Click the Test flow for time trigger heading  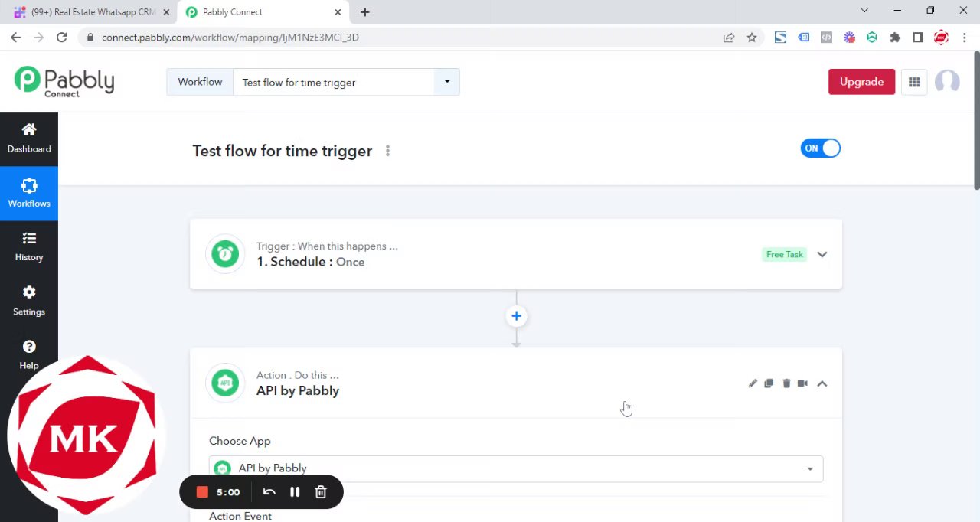point(282,151)
